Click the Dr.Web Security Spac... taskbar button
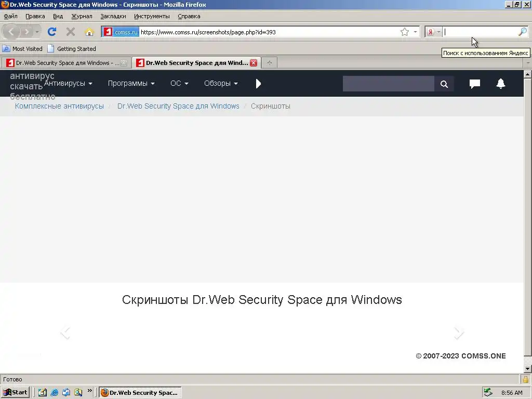 click(140, 393)
